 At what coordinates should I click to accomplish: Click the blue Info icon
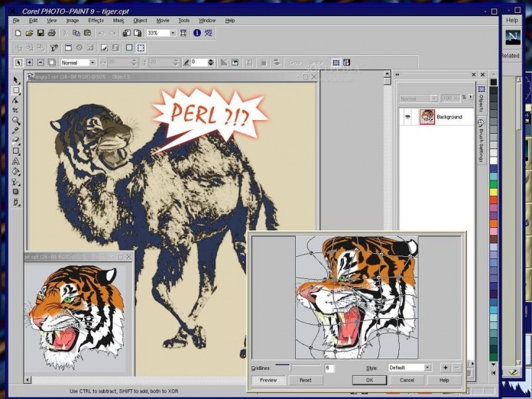[x=197, y=33]
